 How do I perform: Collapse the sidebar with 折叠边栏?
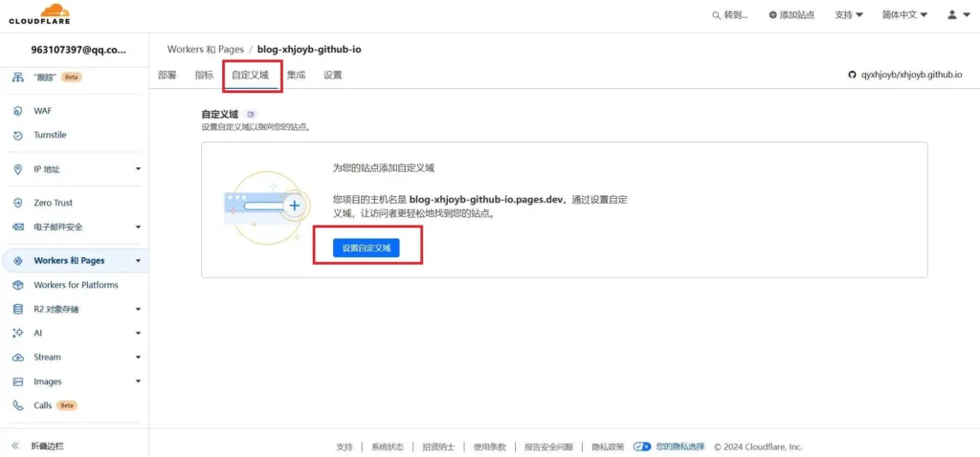[x=38, y=446]
